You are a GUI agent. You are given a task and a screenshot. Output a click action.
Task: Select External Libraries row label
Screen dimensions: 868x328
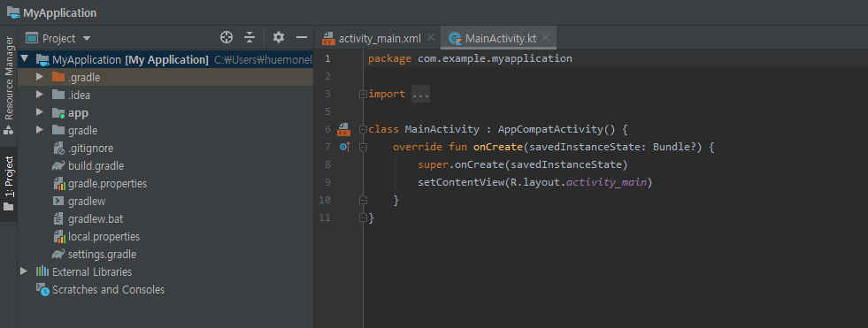92,272
